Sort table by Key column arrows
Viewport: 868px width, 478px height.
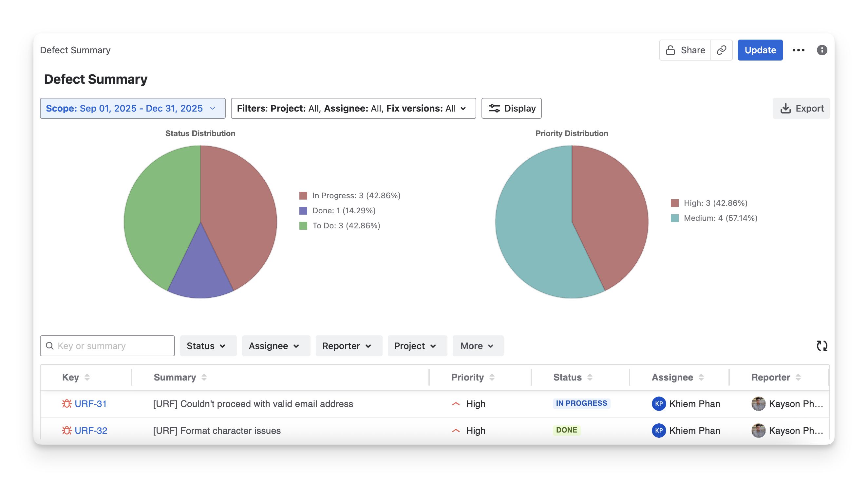[87, 377]
